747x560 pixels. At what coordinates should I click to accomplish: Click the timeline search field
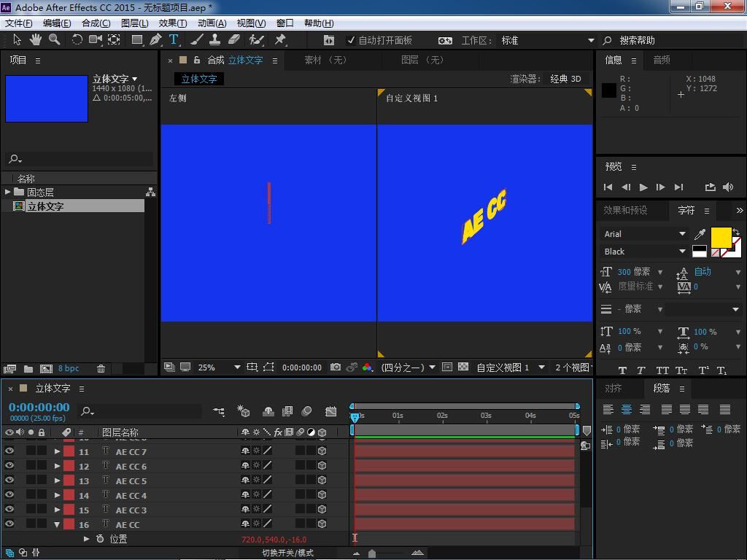coord(141,411)
